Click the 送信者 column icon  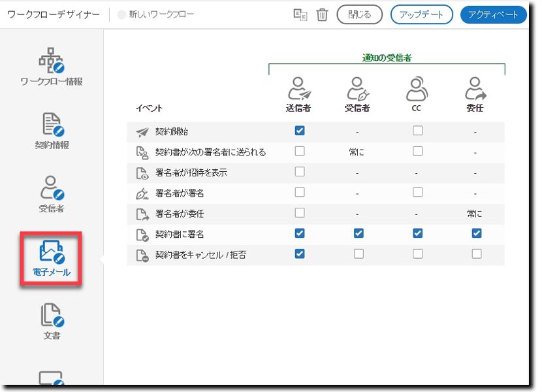coord(298,89)
